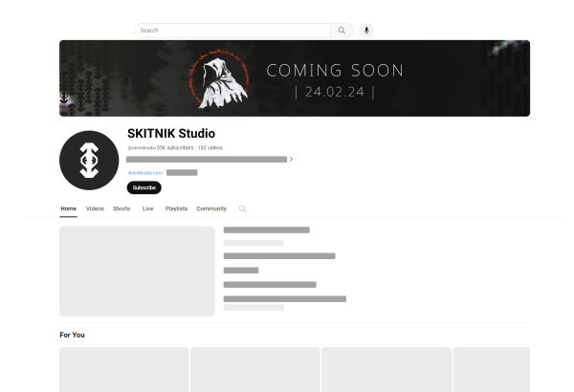574x392 pixels.
Task: Click the search magnifier button in top bar
Action: [x=342, y=31]
